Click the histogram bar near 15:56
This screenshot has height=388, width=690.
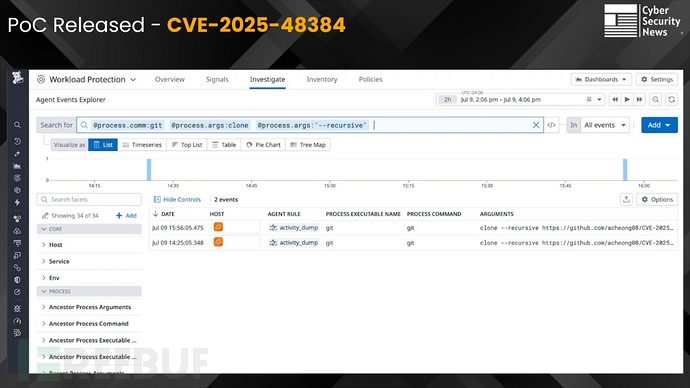[x=625, y=170]
